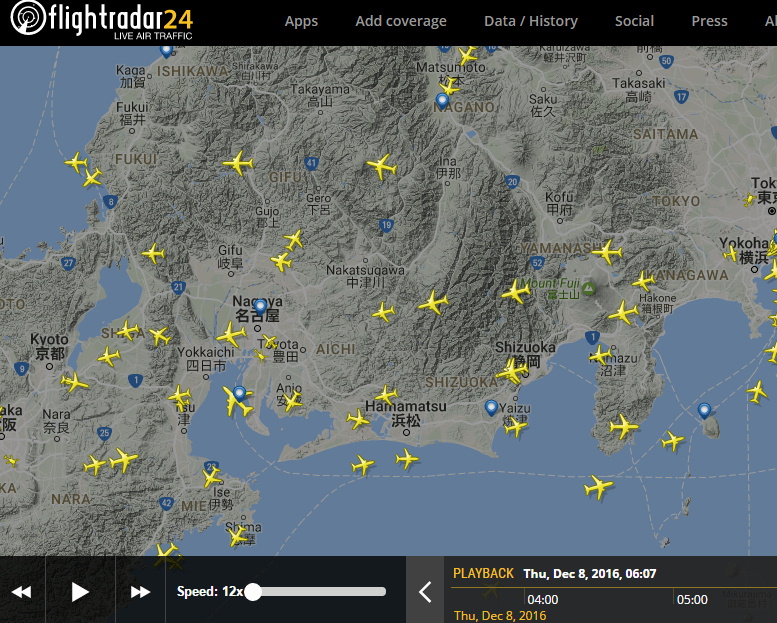Select the blue airport pin at Nagano

tap(442, 100)
